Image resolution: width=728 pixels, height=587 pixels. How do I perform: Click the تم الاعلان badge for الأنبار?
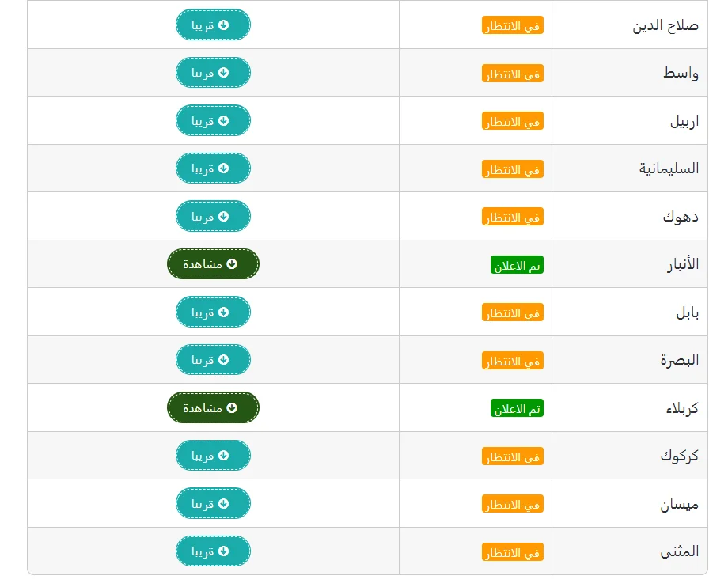point(517,266)
